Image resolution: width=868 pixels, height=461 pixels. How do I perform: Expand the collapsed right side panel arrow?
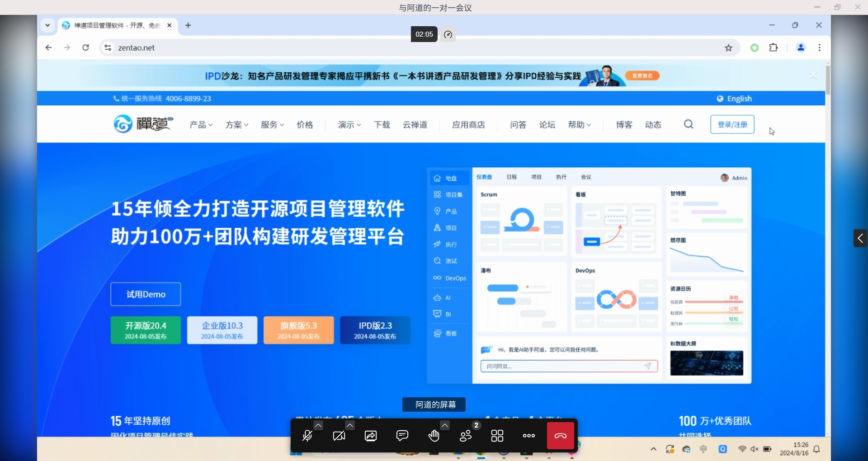pyautogui.click(x=860, y=238)
